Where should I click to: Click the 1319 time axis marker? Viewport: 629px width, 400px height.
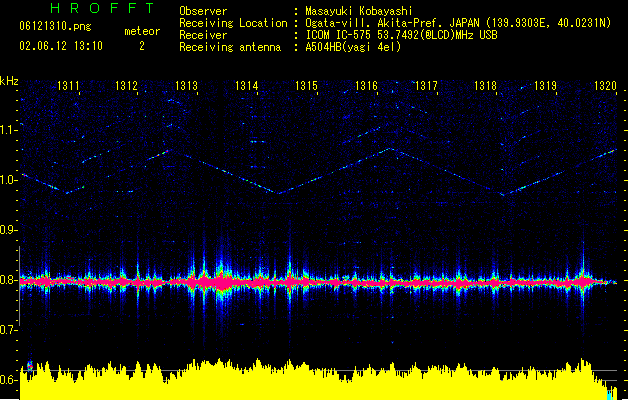546,85
